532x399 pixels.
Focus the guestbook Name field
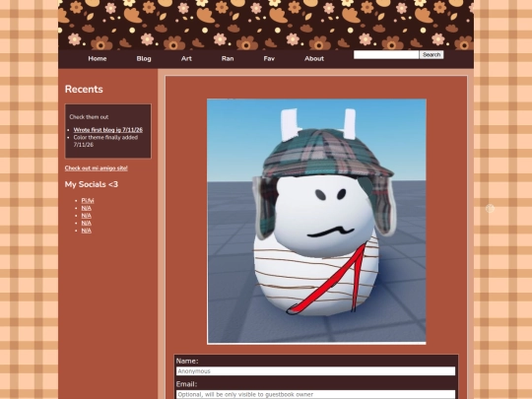(315, 371)
